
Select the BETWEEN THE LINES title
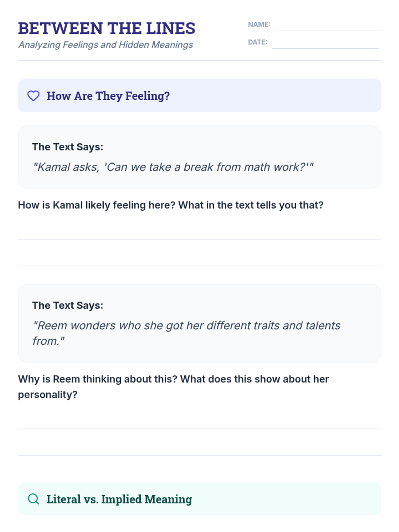point(106,28)
